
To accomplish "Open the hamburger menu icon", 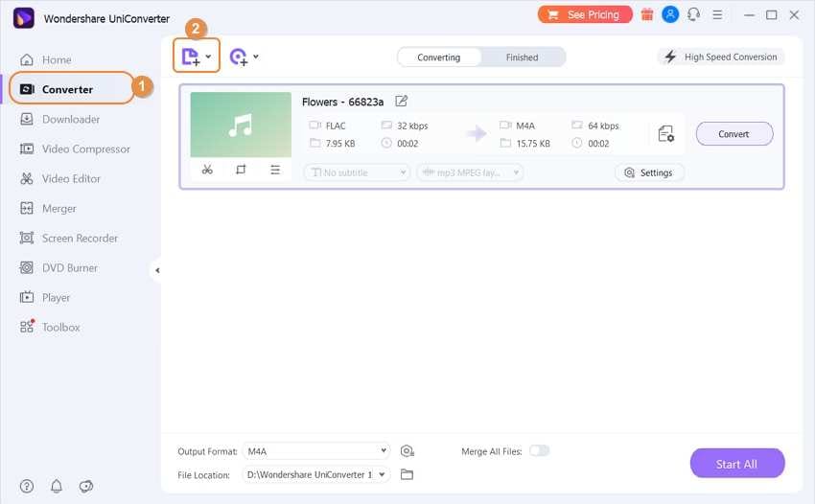I will [717, 14].
